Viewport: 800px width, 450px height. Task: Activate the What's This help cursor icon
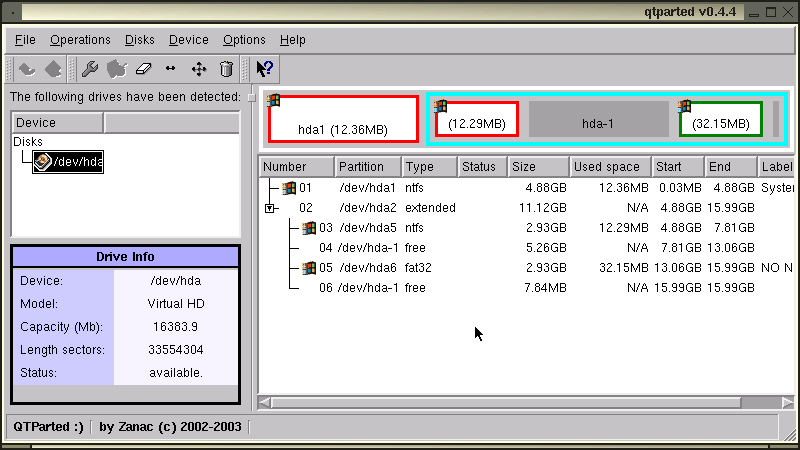click(265, 68)
